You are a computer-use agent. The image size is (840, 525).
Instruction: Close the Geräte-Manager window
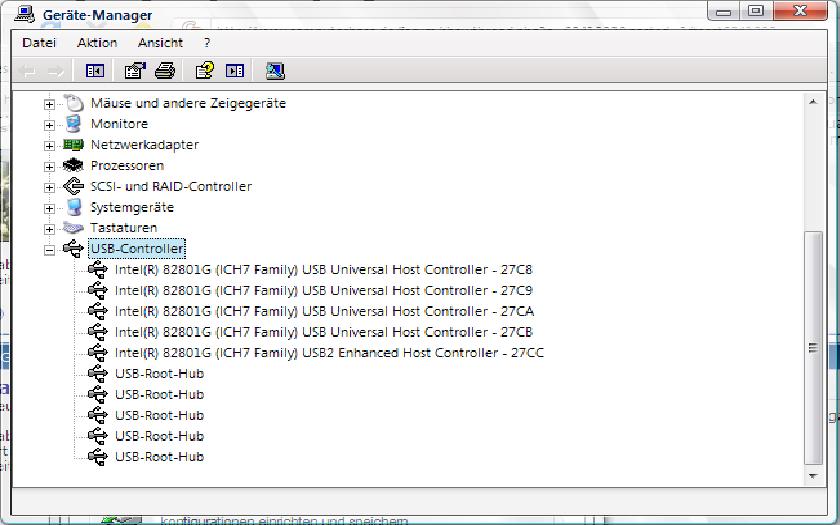800,11
